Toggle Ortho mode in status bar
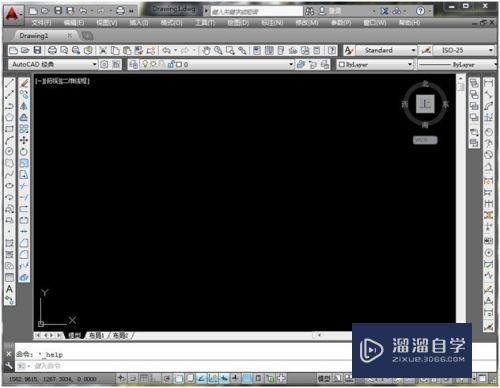The width and height of the screenshot is (500, 388). click(156, 378)
